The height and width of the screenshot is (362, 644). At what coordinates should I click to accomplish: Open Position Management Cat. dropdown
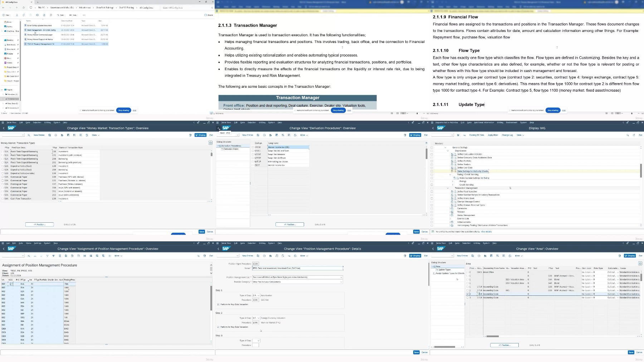point(341,277)
